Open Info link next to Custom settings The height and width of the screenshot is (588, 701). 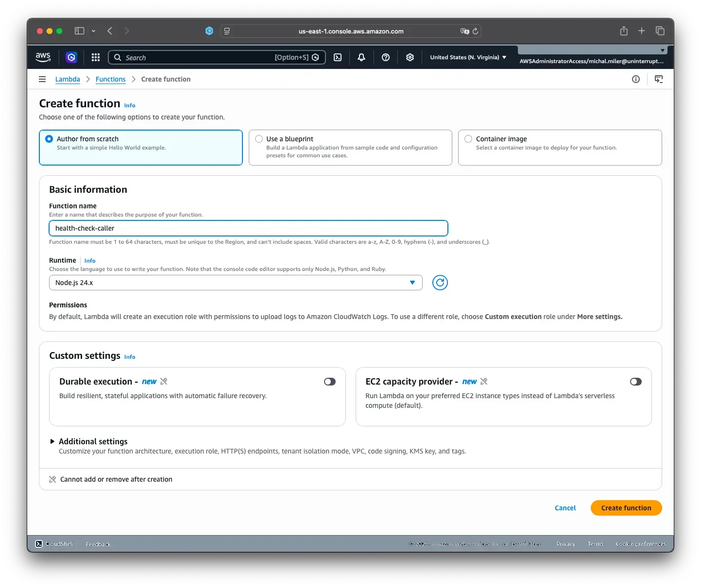[130, 357]
